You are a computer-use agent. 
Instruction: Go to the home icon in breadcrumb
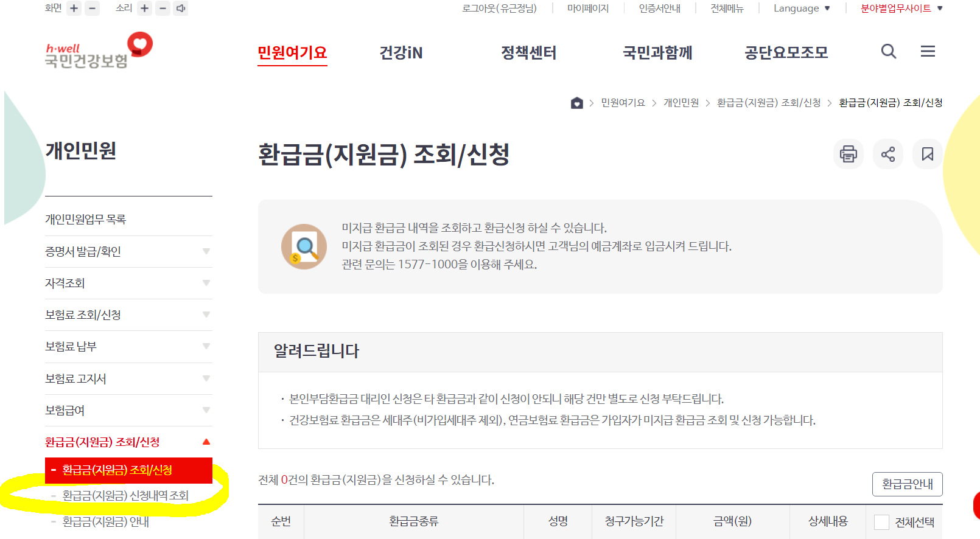577,103
